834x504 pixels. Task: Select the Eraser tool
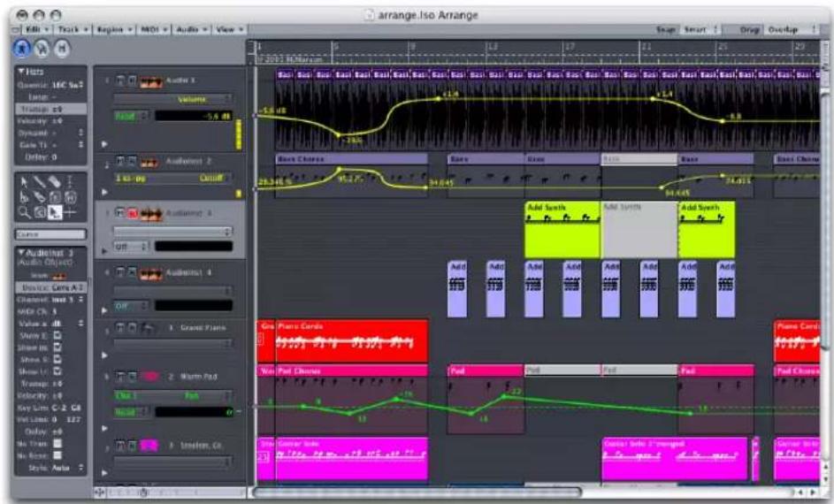tap(54, 182)
